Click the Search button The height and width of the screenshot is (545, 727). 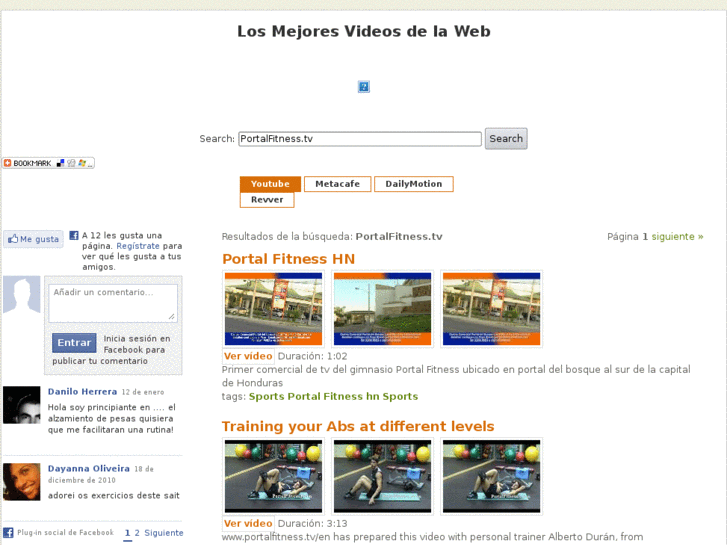[x=506, y=138]
